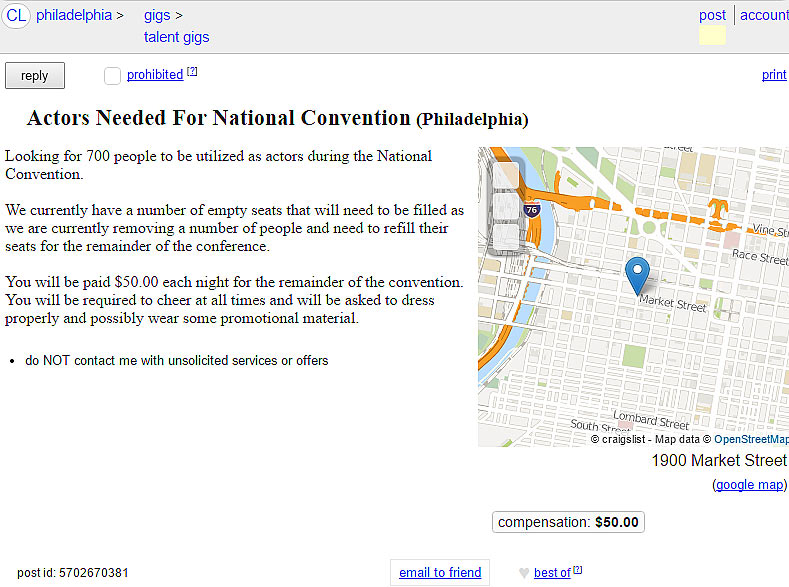The image size is (789, 587).
Task: Open the google map link
Action: pos(749,485)
